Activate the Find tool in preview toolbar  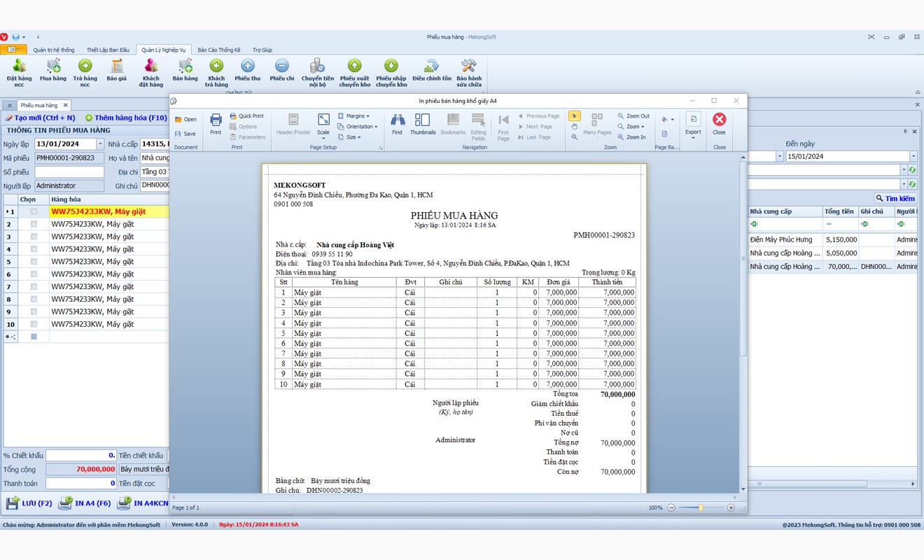[397, 126]
